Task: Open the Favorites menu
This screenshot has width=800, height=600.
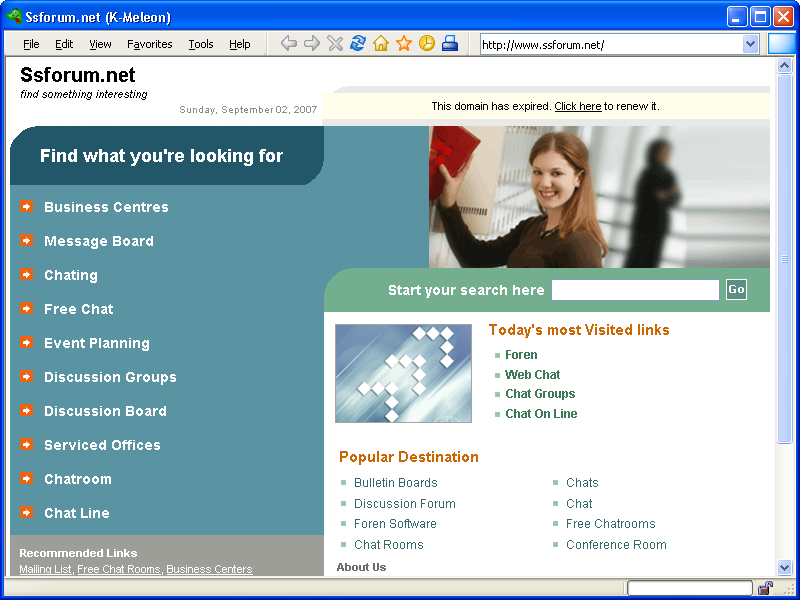Action: [149, 44]
